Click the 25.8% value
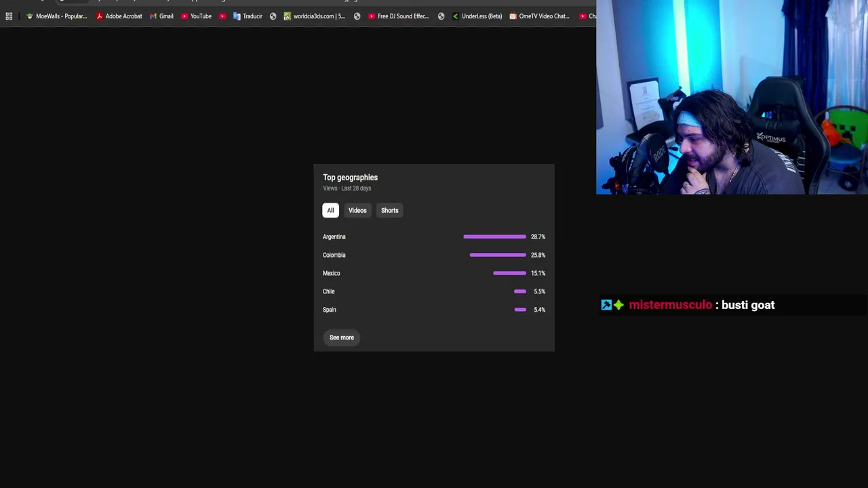Screen dimensions: 868x488 point(538,255)
